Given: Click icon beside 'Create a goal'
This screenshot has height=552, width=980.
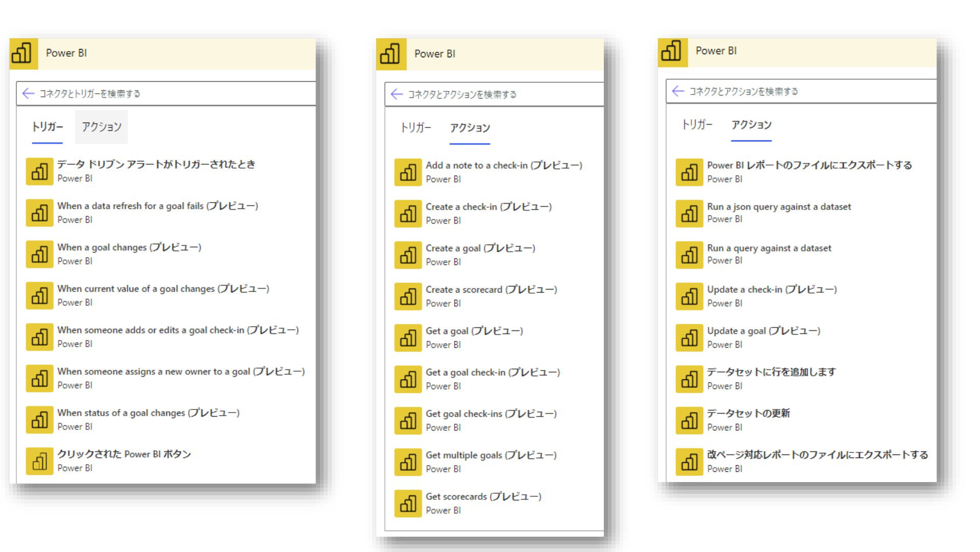Looking at the screenshot, I should pyautogui.click(x=408, y=255).
